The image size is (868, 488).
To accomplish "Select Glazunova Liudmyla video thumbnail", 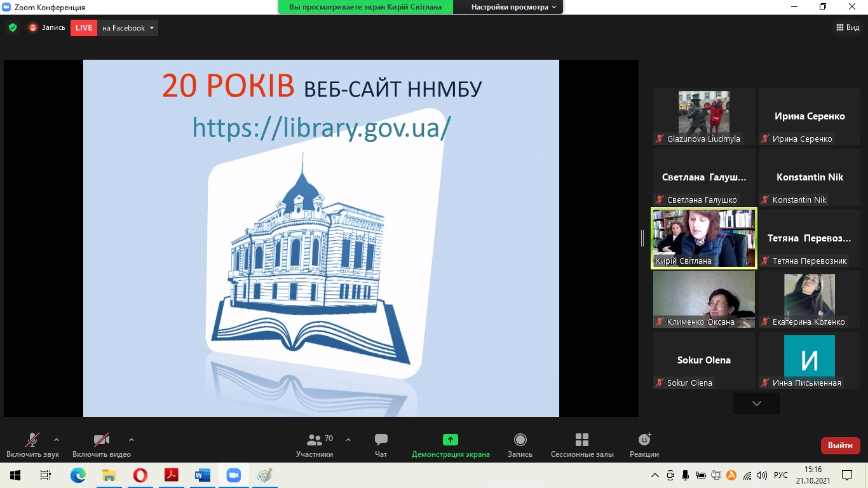I will point(704,116).
